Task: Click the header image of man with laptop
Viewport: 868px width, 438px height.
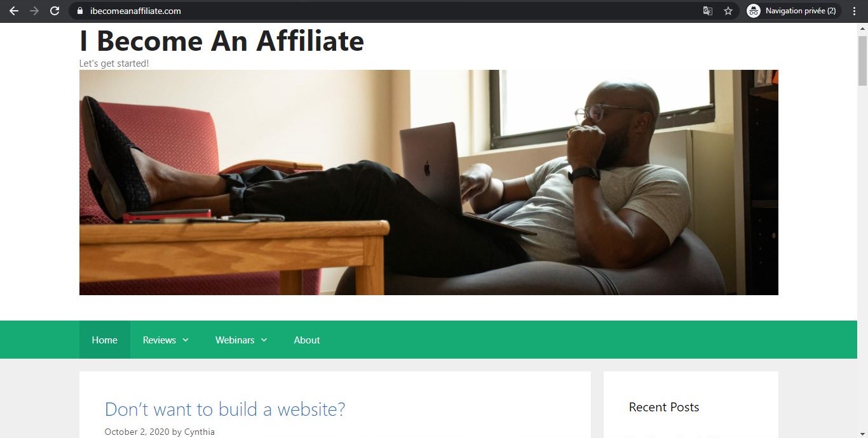Action: 429,182
